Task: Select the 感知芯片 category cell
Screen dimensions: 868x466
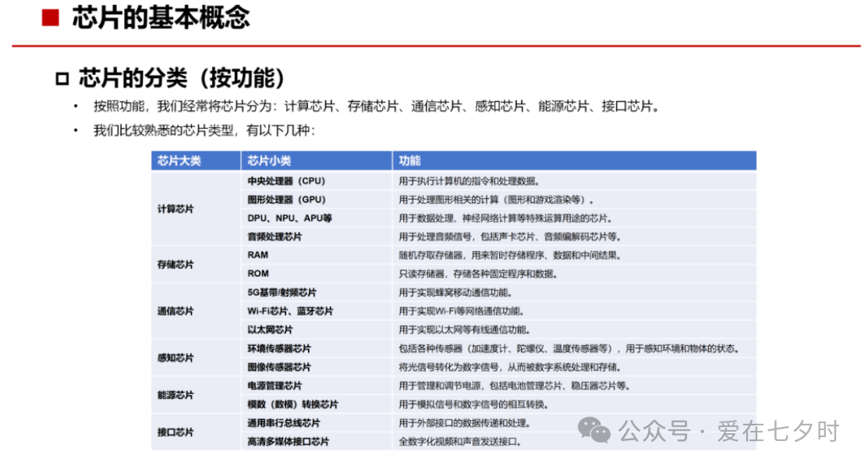Action: [x=175, y=358]
